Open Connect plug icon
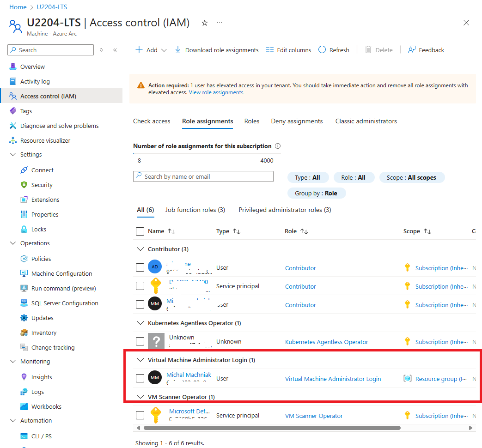The height and width of the screenshot is (448, 482). click(24, 170)
